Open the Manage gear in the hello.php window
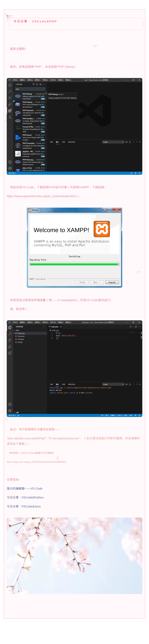149x644 pixels. pos(10,411)
